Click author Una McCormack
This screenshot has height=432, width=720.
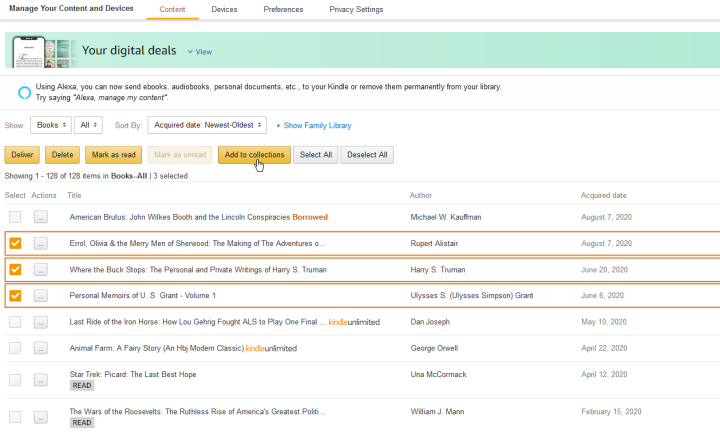click(439, 374)
